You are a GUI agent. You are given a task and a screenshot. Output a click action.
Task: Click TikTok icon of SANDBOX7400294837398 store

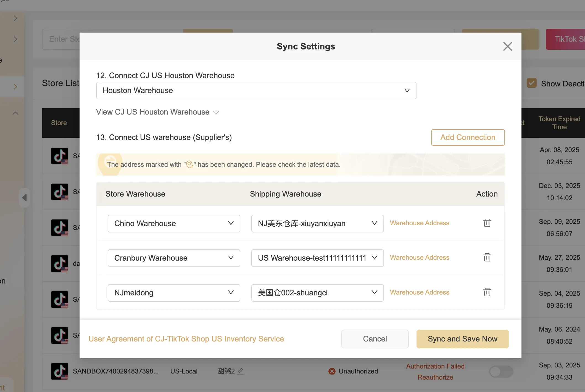point(59,371)
